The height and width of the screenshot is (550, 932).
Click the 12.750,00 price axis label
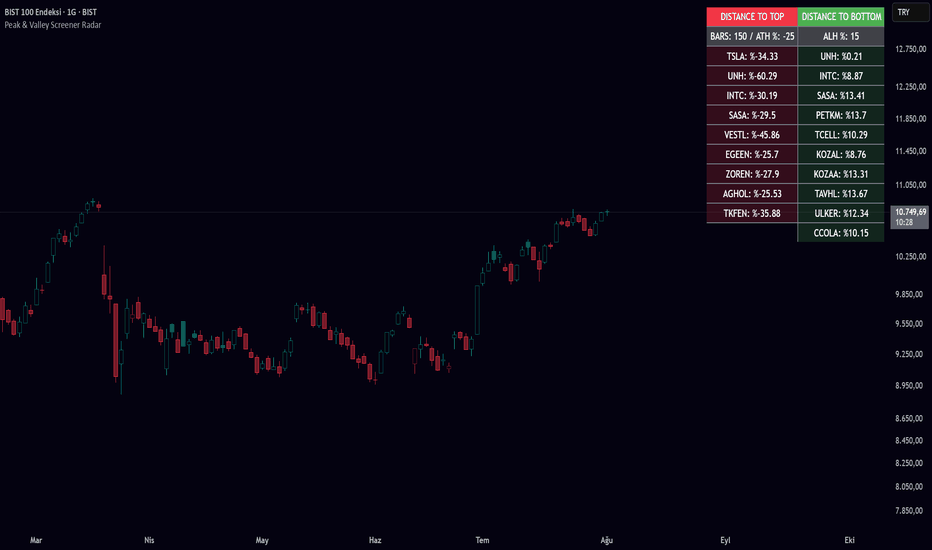911,49
